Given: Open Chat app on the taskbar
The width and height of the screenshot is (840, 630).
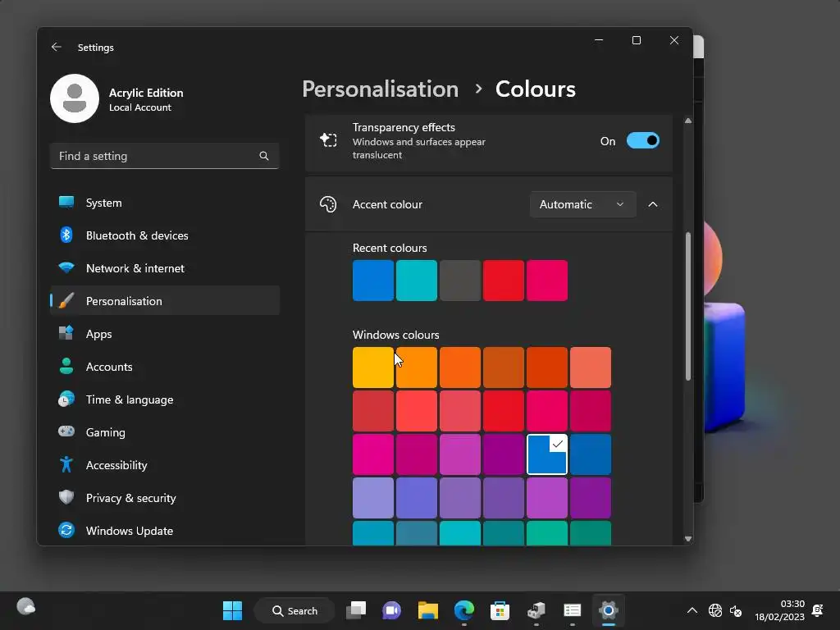Looking at the screenshot, I should (x=391, y=610).
